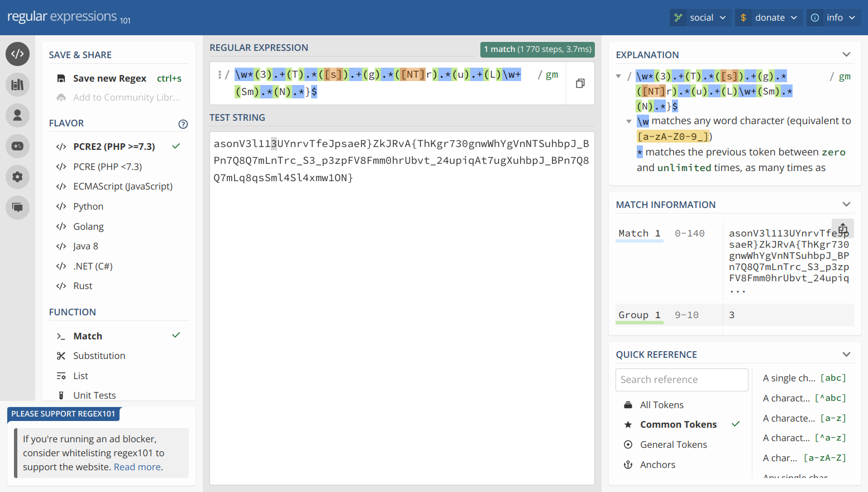Open the regex editor sidebar icon
This screenshot has height=492, width=868.
coord(17,54)
